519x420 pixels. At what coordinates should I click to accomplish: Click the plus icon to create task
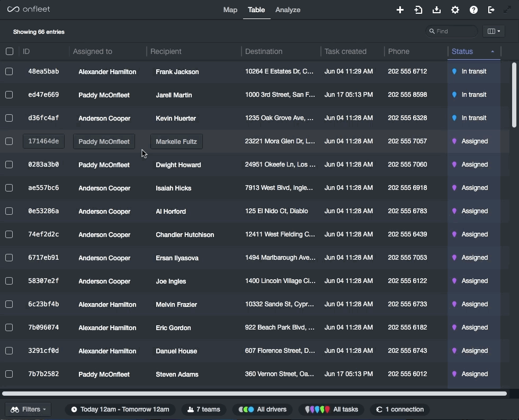(x=400, y=10)
